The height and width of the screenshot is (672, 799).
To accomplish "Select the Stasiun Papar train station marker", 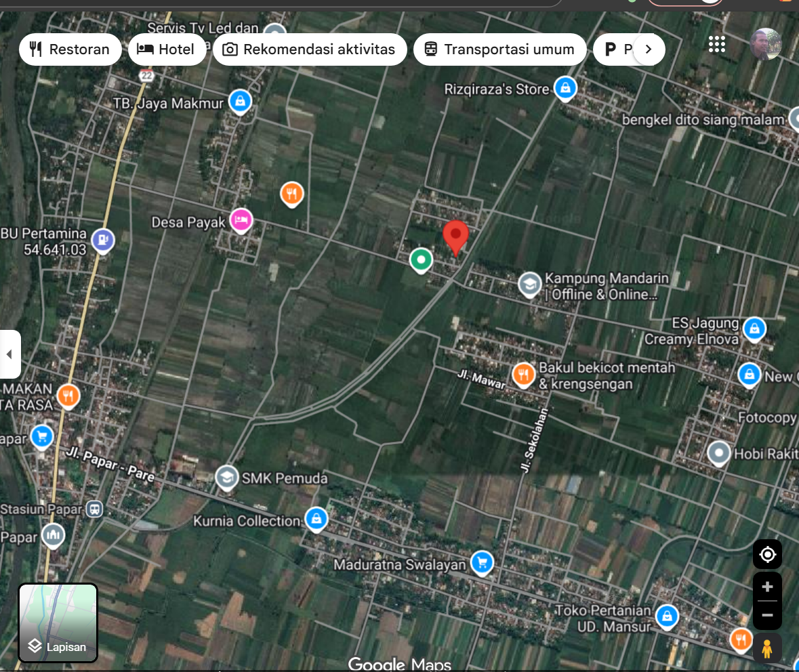I will tap(94, 509).
